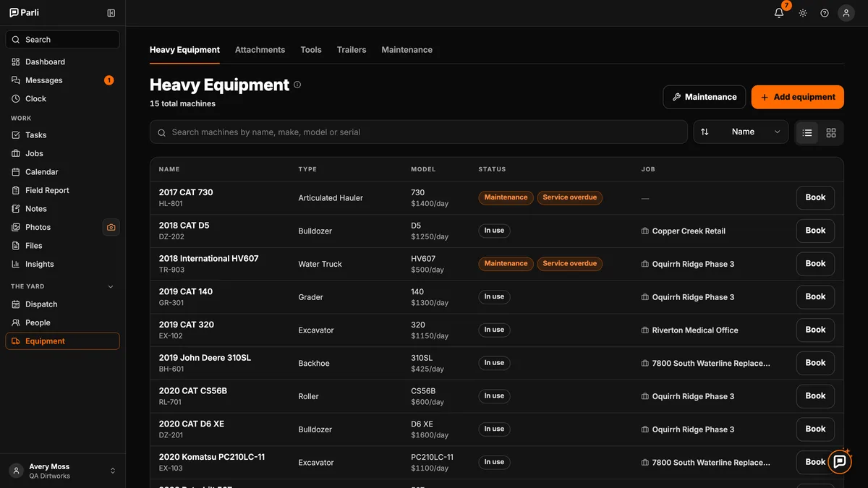Click the 15 total machines text

click(x=182, y=103)
